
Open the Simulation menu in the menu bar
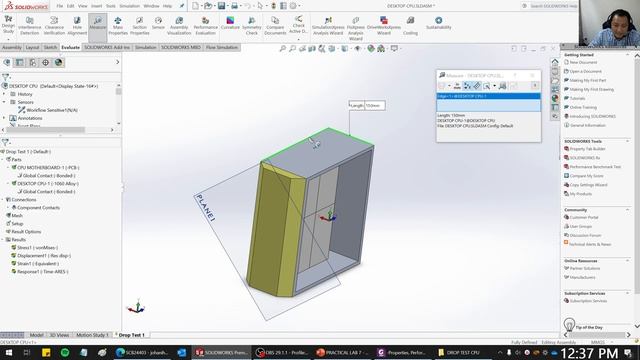pos(129,6)
